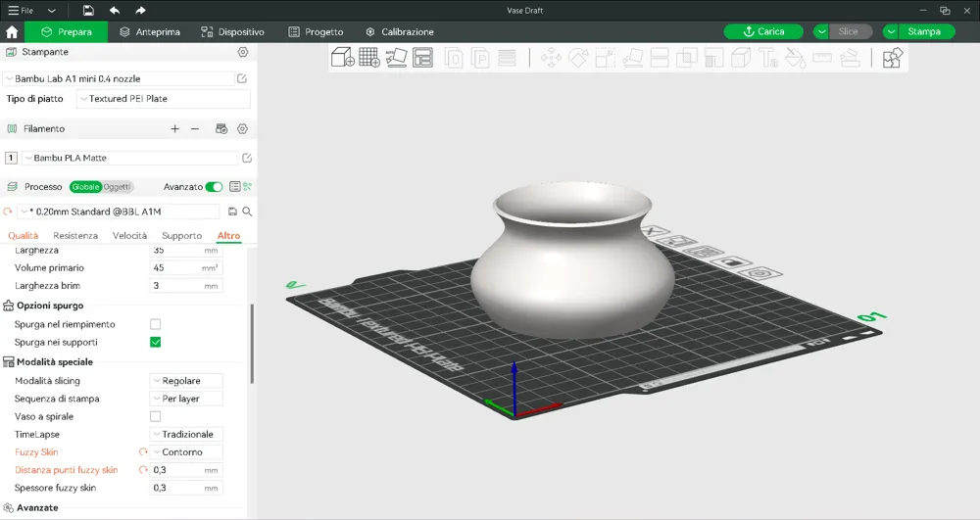
Task: Click the Home icon
Action: pyautogui.click(x=11, y=32)
